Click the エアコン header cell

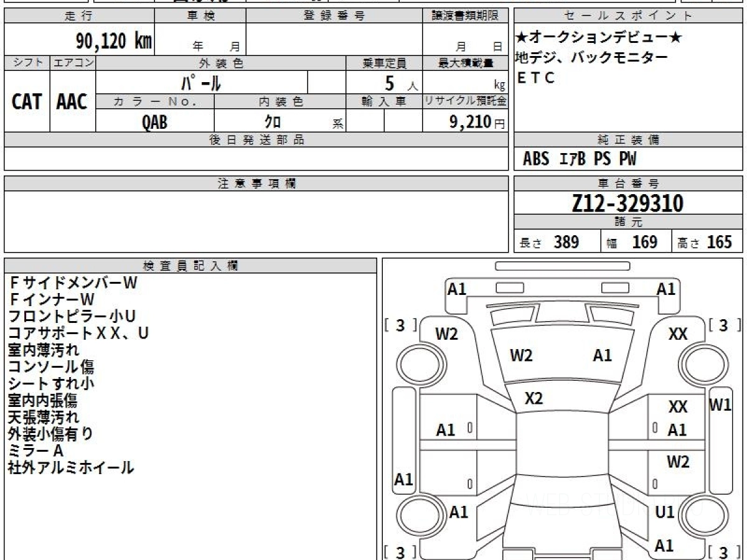point(73,63)
